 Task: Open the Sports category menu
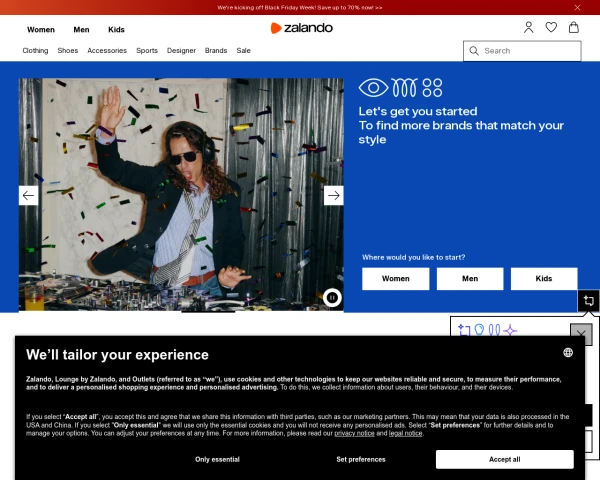tap(147, 51)
